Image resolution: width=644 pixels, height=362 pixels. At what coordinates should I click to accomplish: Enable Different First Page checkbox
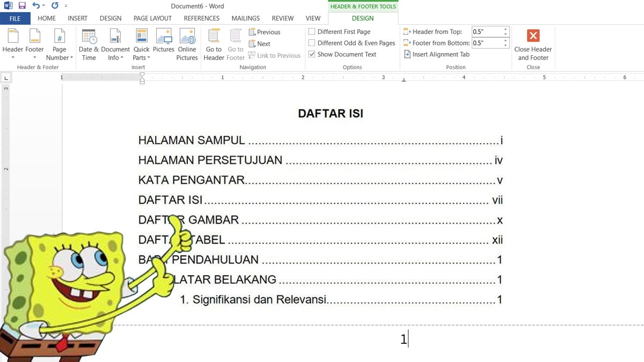point(312,32)
